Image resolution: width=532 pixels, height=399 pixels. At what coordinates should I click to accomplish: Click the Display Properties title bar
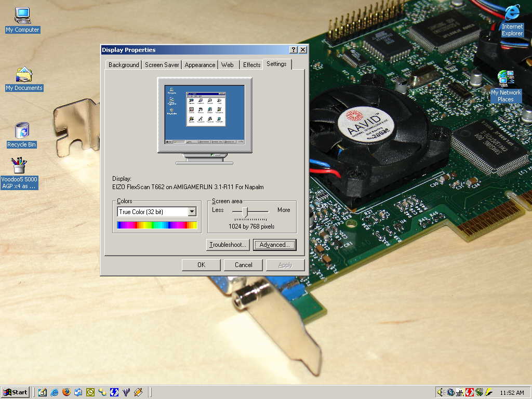[x=205, y=49]
